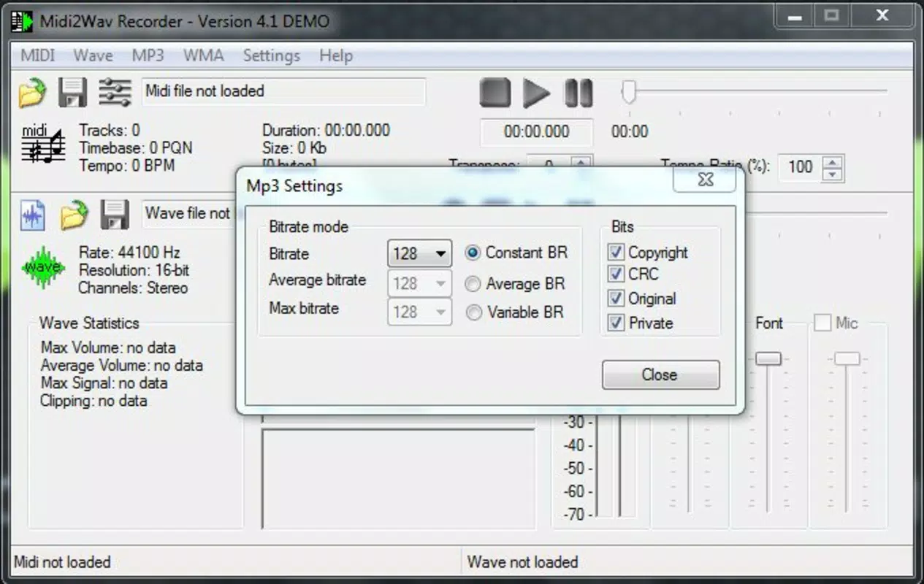Toggle the Original bit checkbox
Image resolution: width=924 pixels, height=584 pixels.
pos(616,299)
